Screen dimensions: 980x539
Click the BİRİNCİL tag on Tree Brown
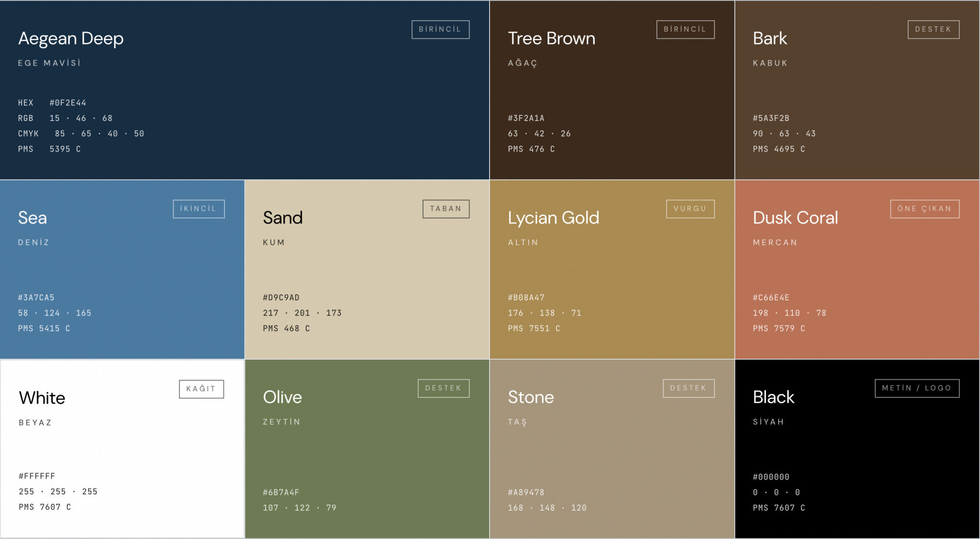point(685,29)
